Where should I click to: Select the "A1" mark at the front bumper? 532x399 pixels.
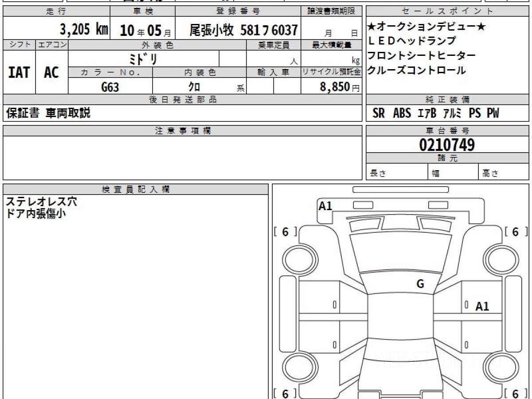[x=325, y=206]
